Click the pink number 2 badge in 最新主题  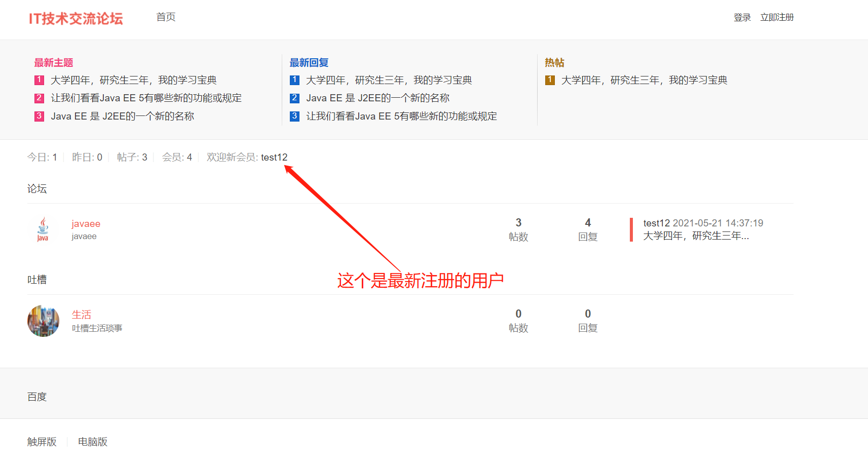tap(39, 98)
